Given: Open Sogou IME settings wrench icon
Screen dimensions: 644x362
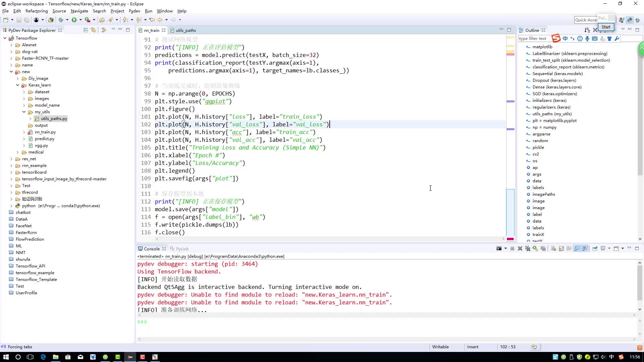Looking at the screenshot, I should [617, 39].
